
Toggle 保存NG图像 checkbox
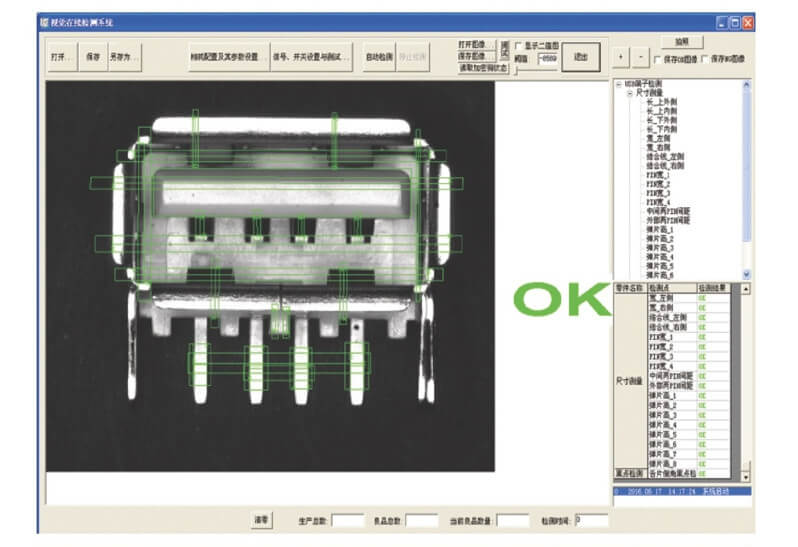pyautogui.click(x=706, y=60)
